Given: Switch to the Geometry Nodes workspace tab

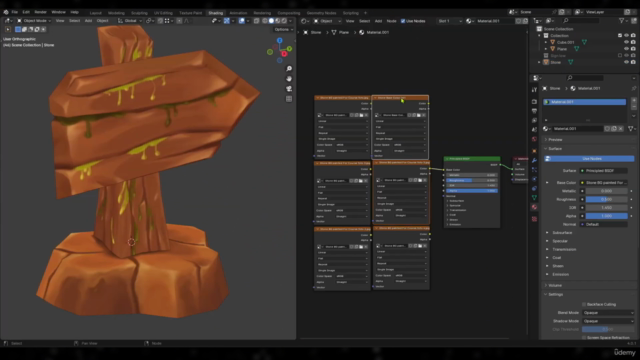Looking at the screenshot, I should click(x=321, y=13).
